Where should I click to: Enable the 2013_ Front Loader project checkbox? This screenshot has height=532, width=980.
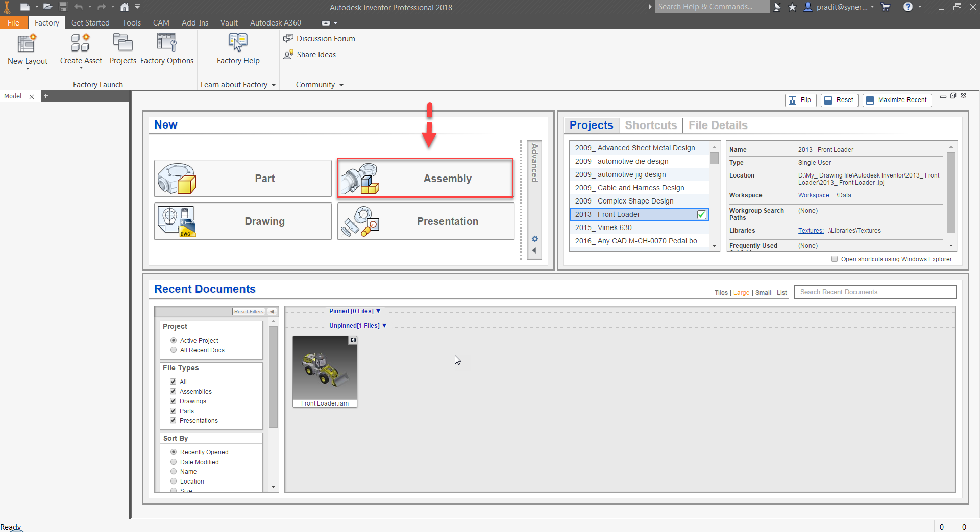pos(701,214)
